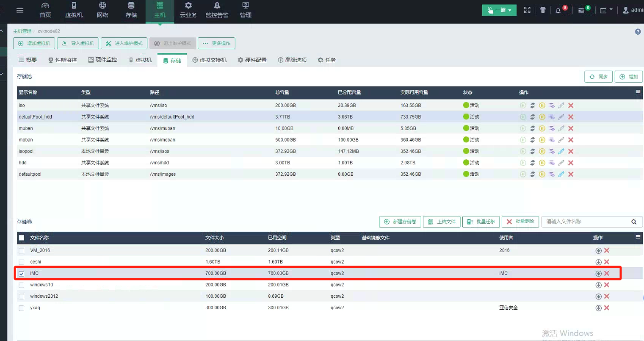Viewport: 644px width, 341px height.
Task: Open the 硬件监控 tab
Action: pos(102,60)
